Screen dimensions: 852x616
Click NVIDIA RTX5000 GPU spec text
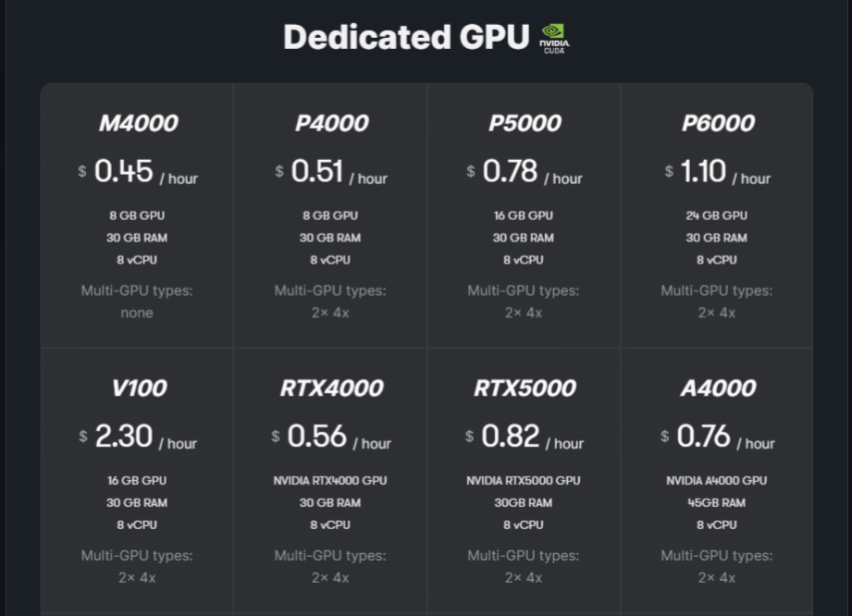tap(524, 481)
